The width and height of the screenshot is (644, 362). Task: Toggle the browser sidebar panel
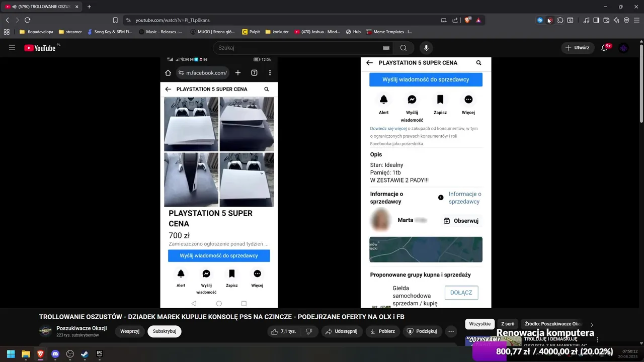(596, 20)
